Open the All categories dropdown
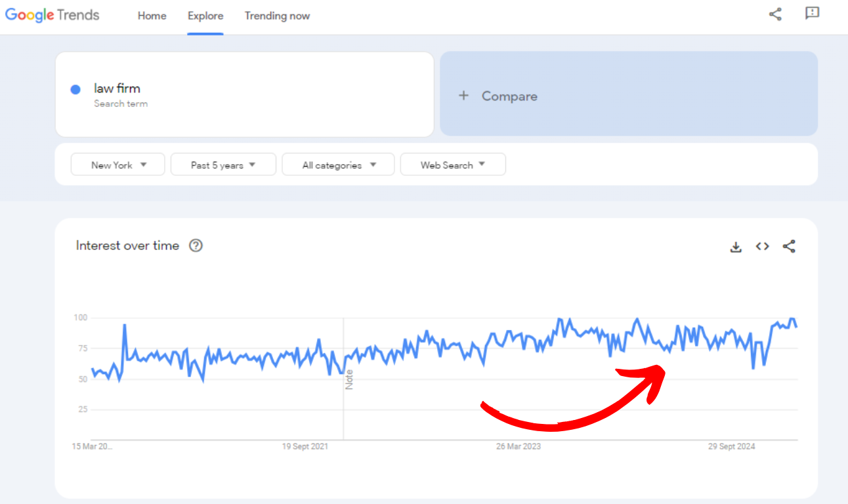The height and width of the screenshot is (504, 848). point(338,165)
